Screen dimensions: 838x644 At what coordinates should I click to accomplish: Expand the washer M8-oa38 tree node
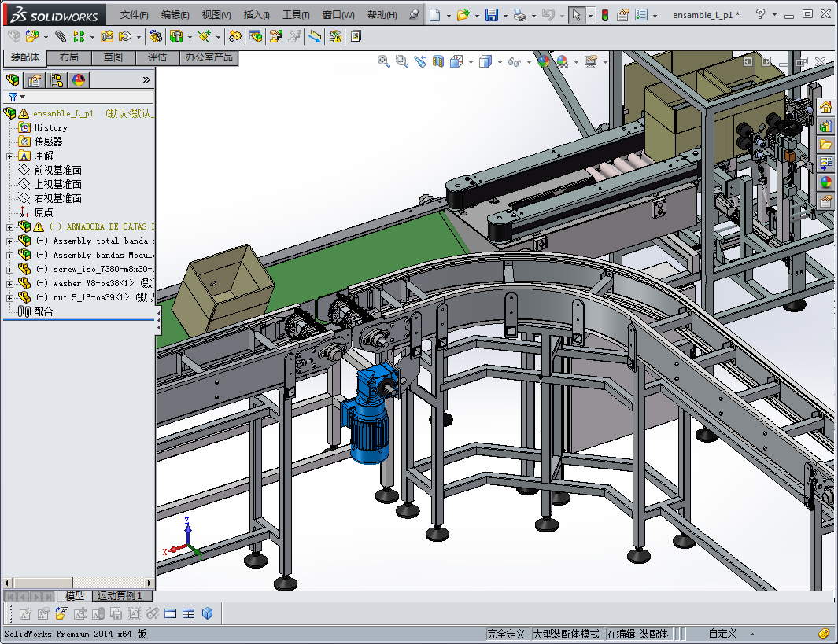pos(9,283)
